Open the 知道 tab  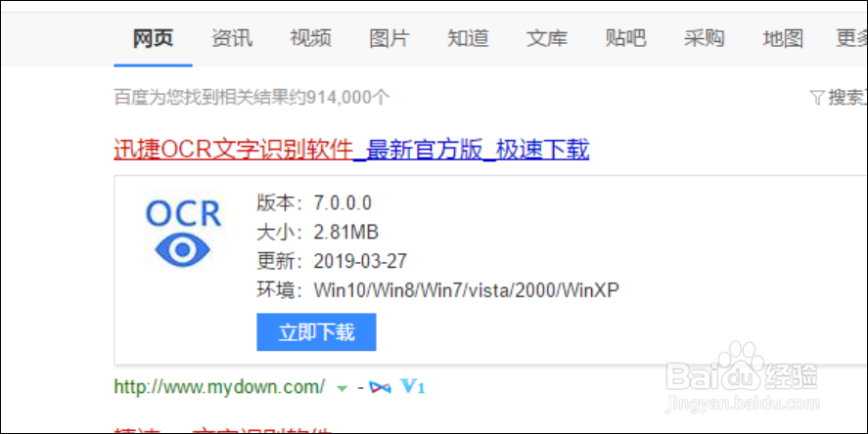468,38
